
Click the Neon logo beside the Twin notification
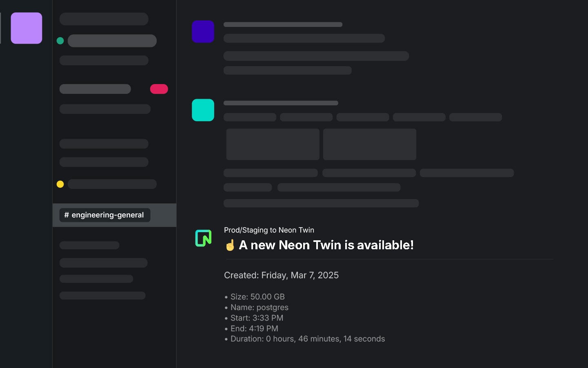[203, 237]
